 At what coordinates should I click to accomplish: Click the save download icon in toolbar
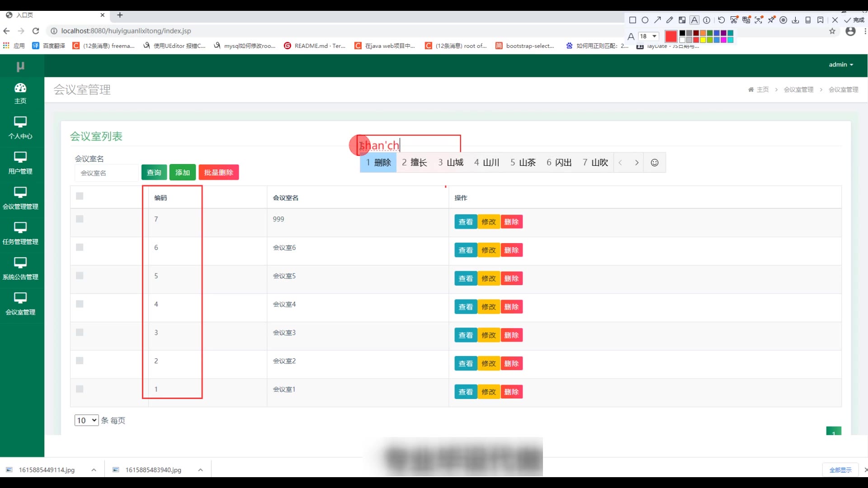point(795,20)
